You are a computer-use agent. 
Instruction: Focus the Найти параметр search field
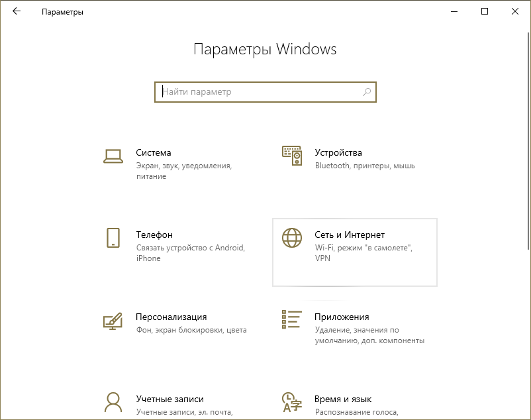[x=265, y=92]
